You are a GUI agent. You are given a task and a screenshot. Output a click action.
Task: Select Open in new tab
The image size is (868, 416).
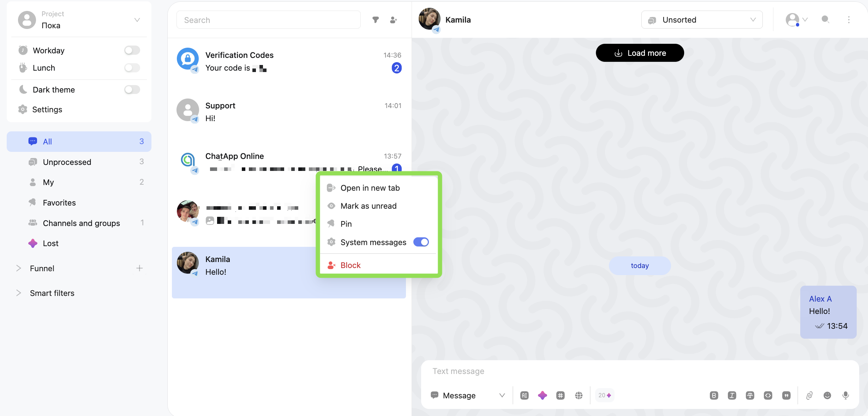tap(378, 188)
